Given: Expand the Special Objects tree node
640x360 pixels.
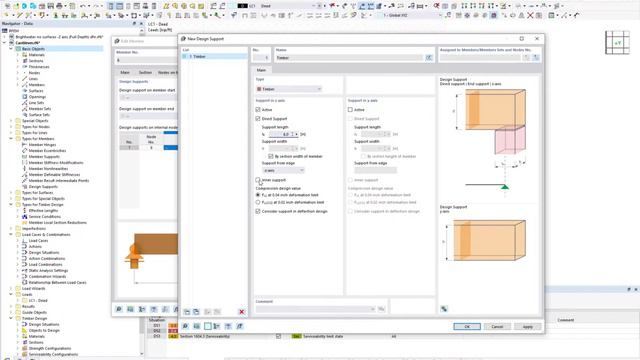Looking at the screenshot, I should coord(11,121).
